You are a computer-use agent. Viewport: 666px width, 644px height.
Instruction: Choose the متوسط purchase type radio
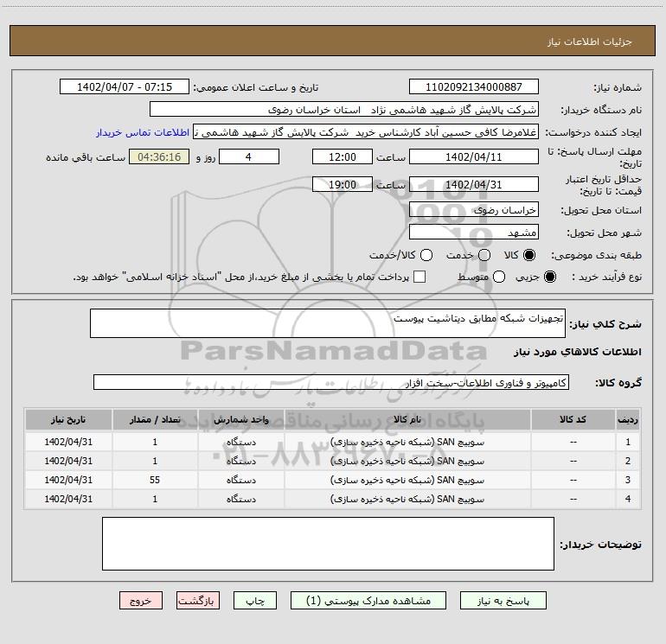(499, 277)
